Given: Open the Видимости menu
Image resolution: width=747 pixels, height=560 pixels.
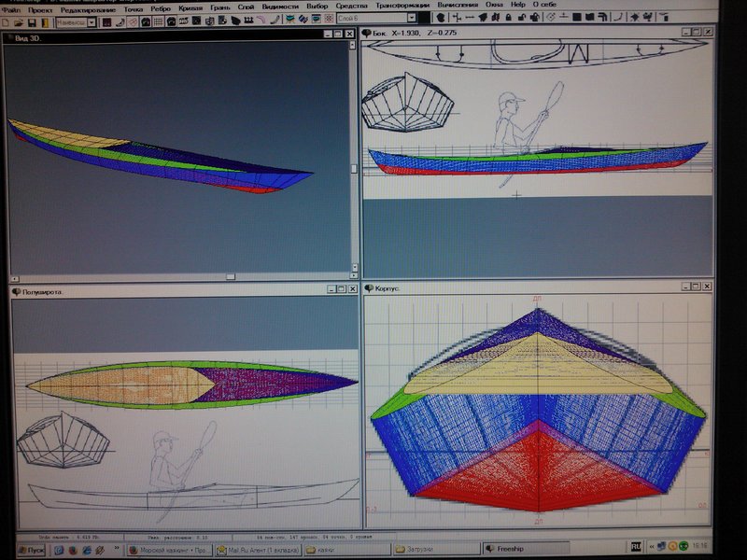Looking at the screenshot, I should pyautogui.click(x=280, y=7).
